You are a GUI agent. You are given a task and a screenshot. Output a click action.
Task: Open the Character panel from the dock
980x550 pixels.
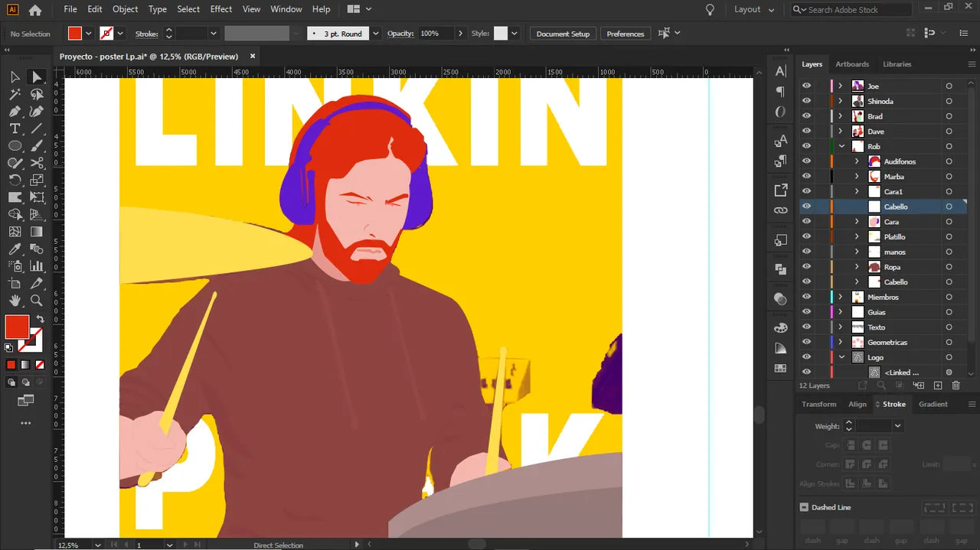780,71
